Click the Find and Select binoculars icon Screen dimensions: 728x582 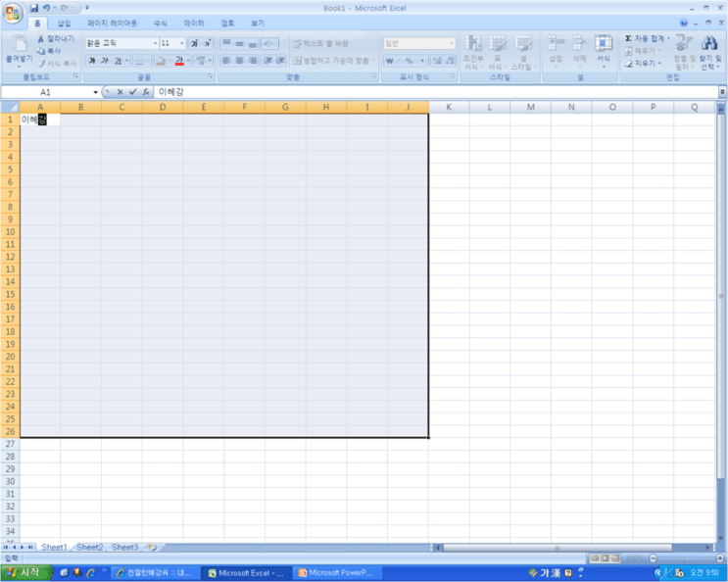click(709, 43)
